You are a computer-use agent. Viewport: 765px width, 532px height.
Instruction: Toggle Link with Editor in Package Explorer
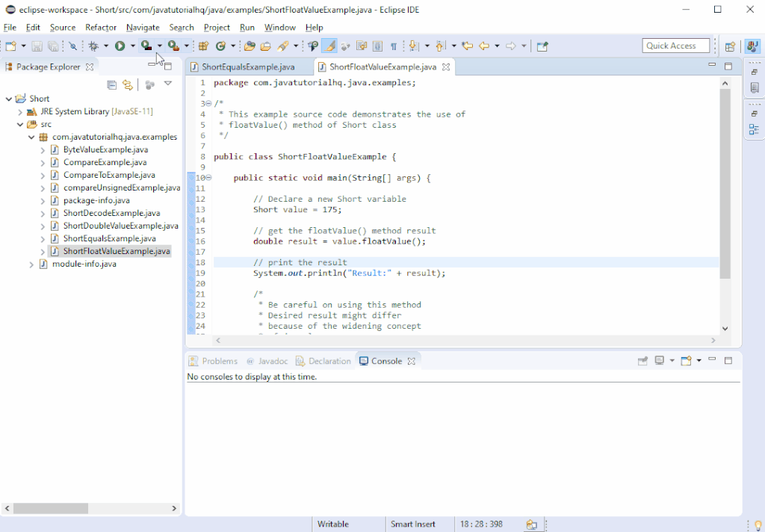[x=128, y=84]
